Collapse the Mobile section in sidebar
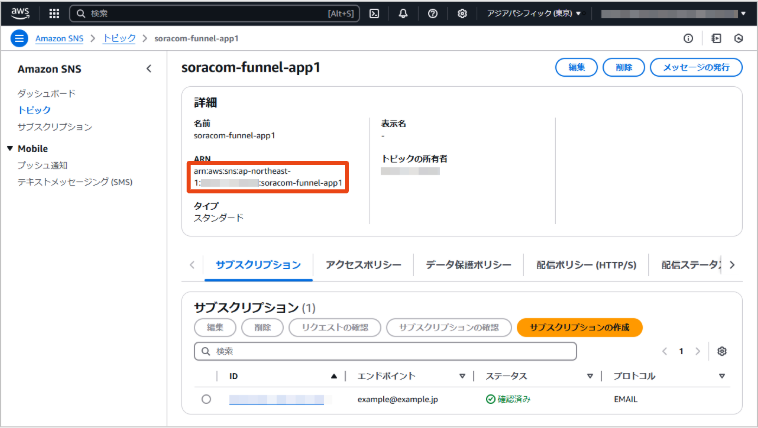Viewport: 758px width, 428px height. point(10,148)
